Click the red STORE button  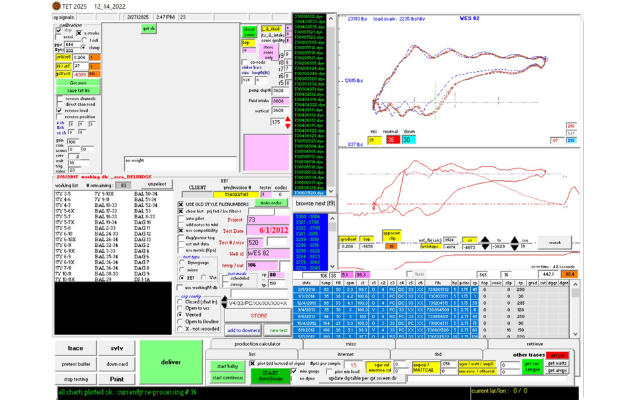258,316
